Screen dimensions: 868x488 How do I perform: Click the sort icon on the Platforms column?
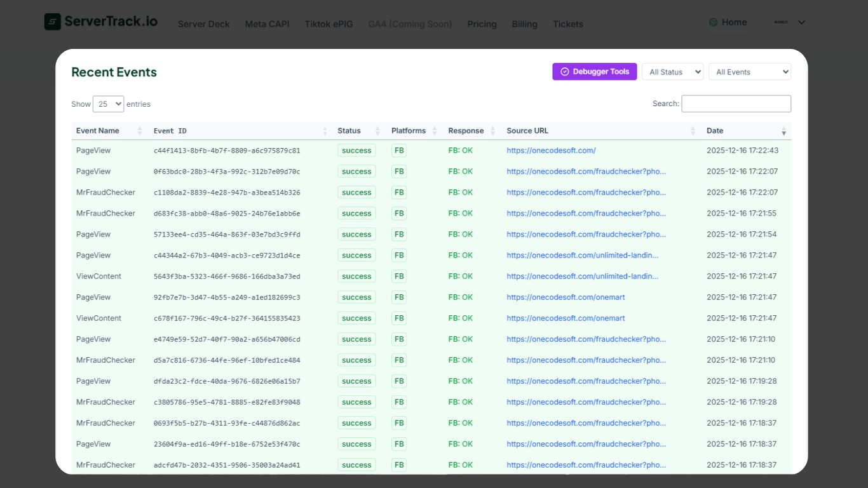(x=435, y=130)
